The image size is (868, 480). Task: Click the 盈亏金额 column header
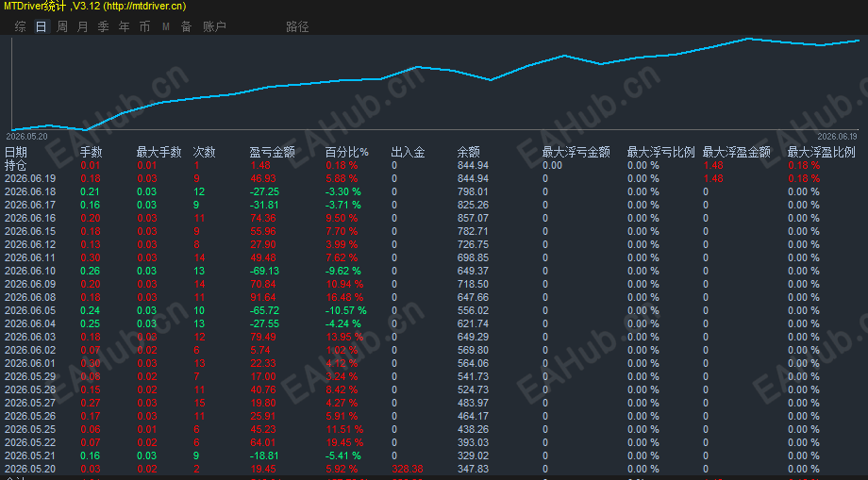[272, 152]
